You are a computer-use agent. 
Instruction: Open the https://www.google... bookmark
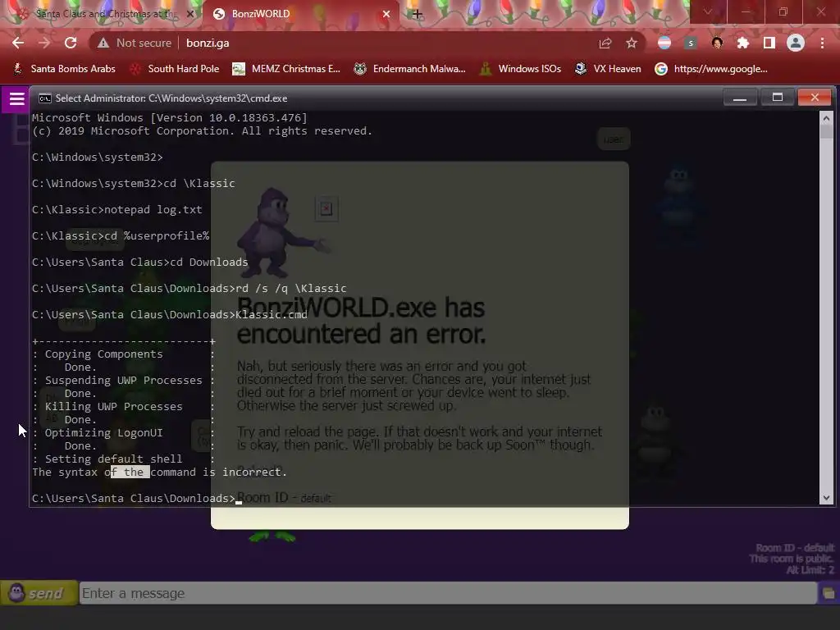pos(711,69)
